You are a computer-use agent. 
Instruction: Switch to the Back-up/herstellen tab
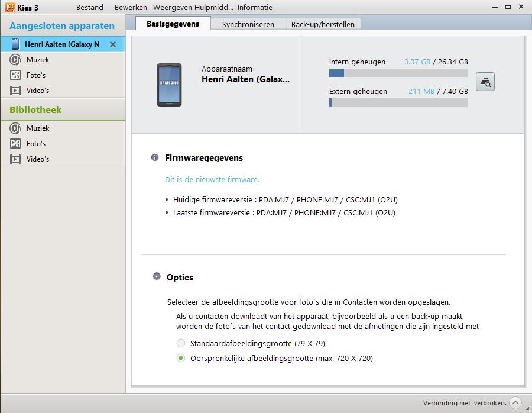tap(323, 24)
